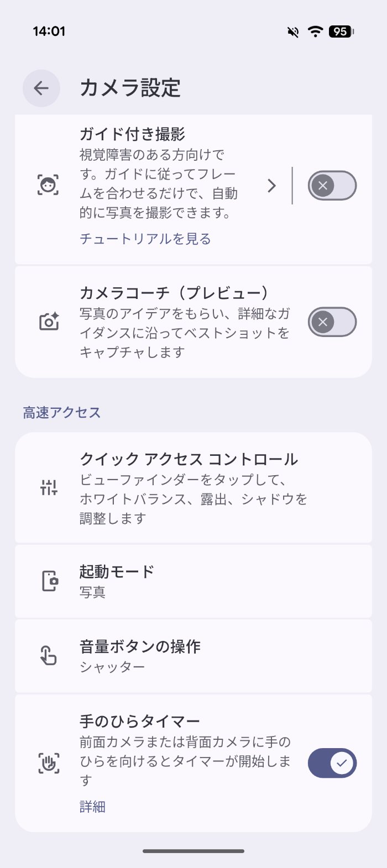Select the カメラコーチ（プレビュー）entry

(193, 322)
